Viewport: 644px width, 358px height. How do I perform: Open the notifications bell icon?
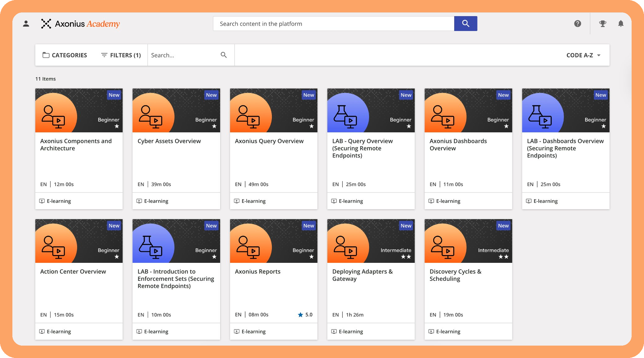point(620,24)
